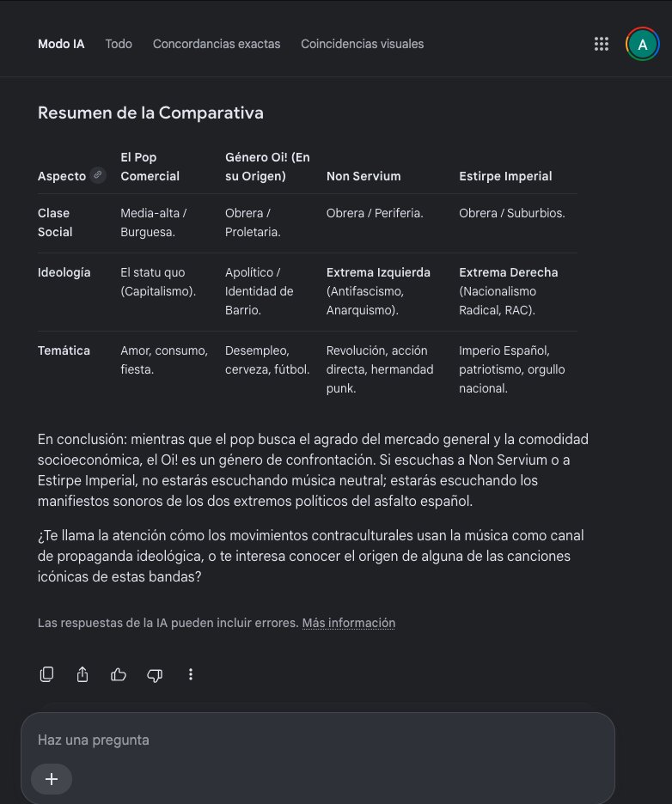Click the Estirpe Imperial column header

[x=505, y=176]
